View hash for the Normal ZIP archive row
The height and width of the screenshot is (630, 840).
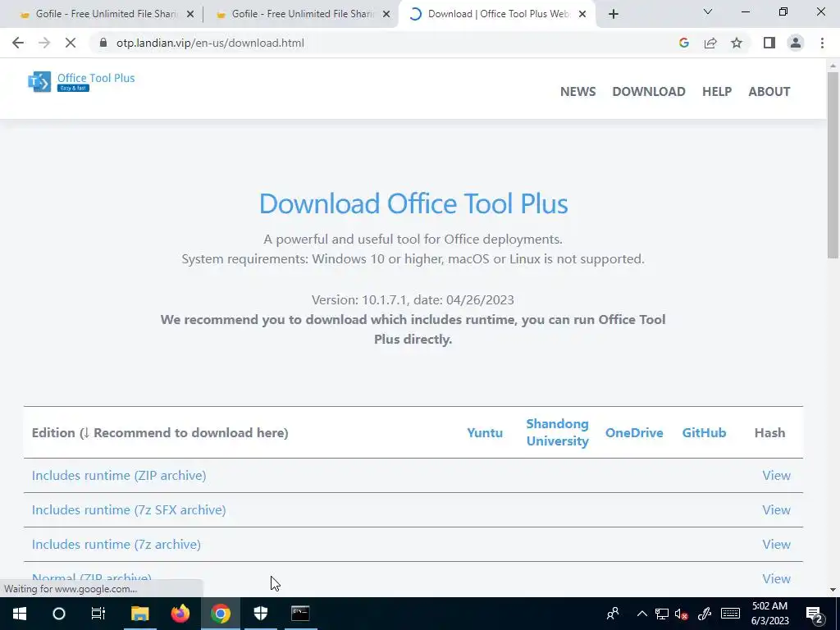[x=776, y=578]
